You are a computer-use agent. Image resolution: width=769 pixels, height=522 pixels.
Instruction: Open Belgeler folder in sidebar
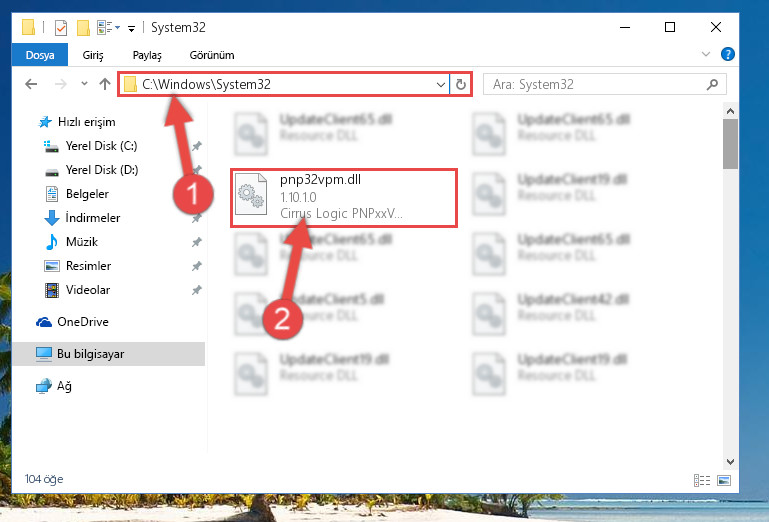(77, 194)
